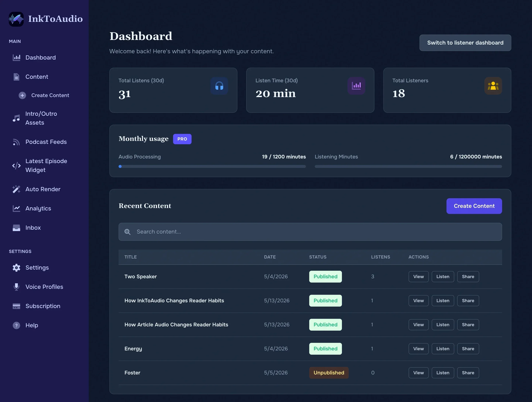The image size is (532, 402).
Task: Click the Podcast Feeds RSS icon
Action: [x=16, y=142]
